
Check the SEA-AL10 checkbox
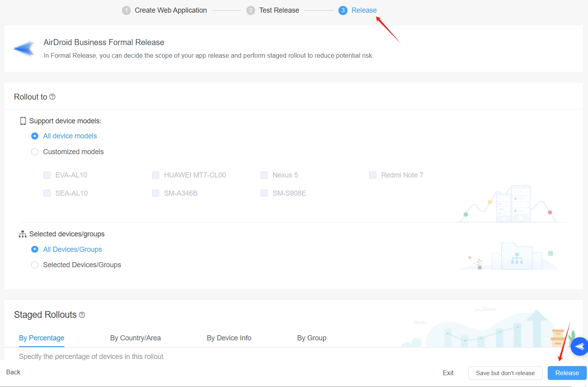(x=47, y=193)
